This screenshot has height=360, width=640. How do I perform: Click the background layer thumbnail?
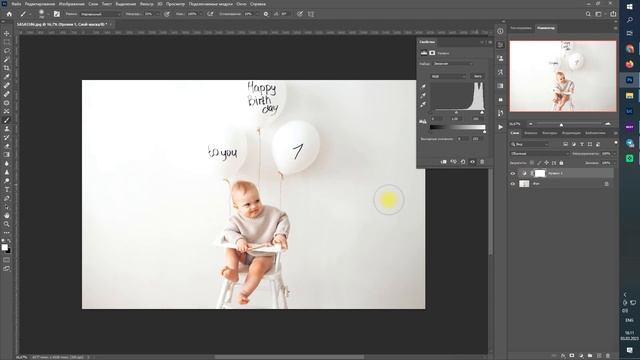(x=524, y=184)
